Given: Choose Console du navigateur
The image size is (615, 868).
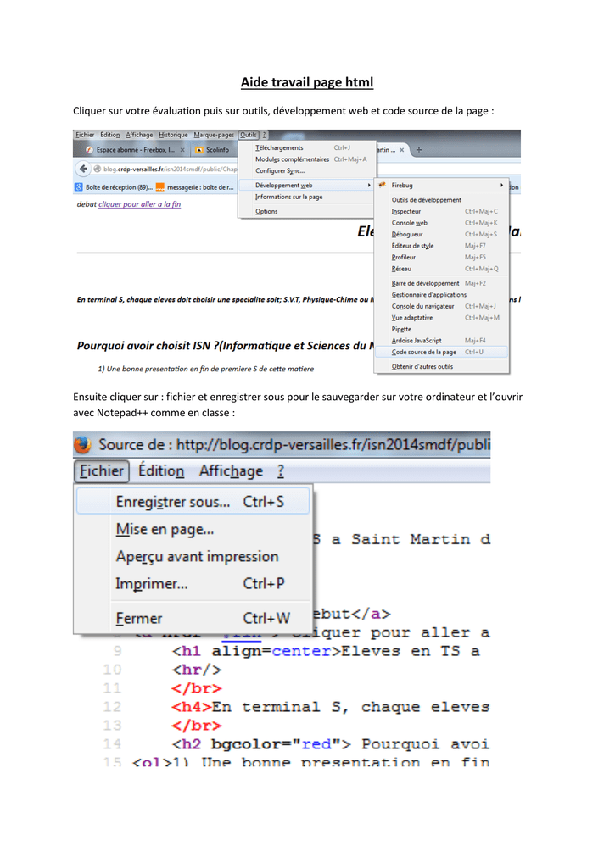Looking at the screenshot, I should pos(442,306).
